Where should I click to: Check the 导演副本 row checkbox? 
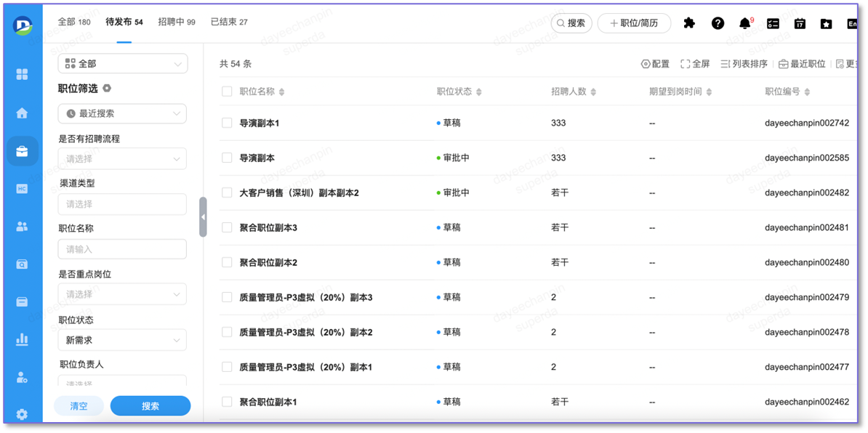tap(227, 158)
